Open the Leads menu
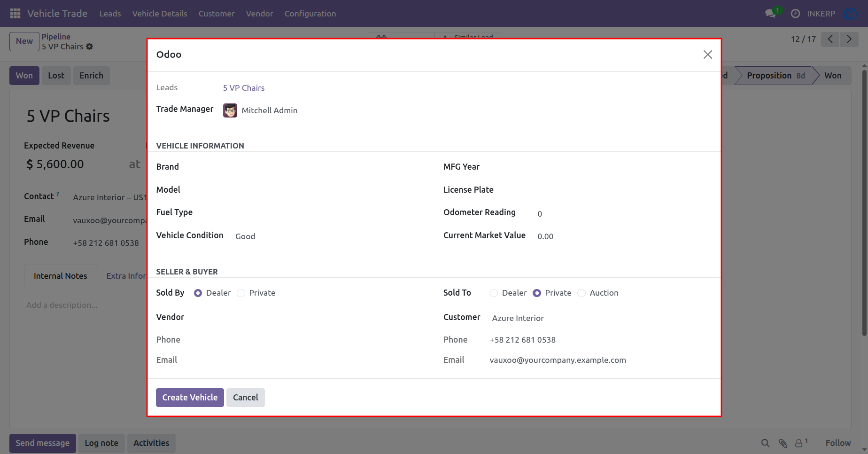 (110, 14)
